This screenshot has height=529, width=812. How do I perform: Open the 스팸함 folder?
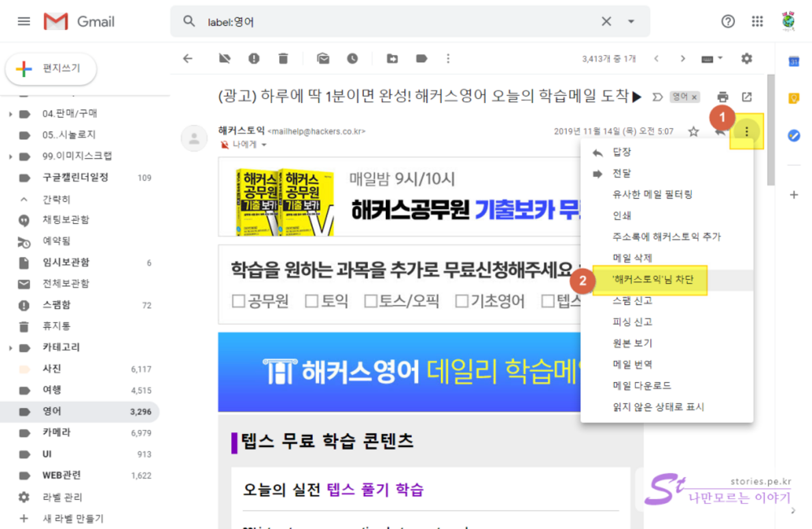click(56, 305)
